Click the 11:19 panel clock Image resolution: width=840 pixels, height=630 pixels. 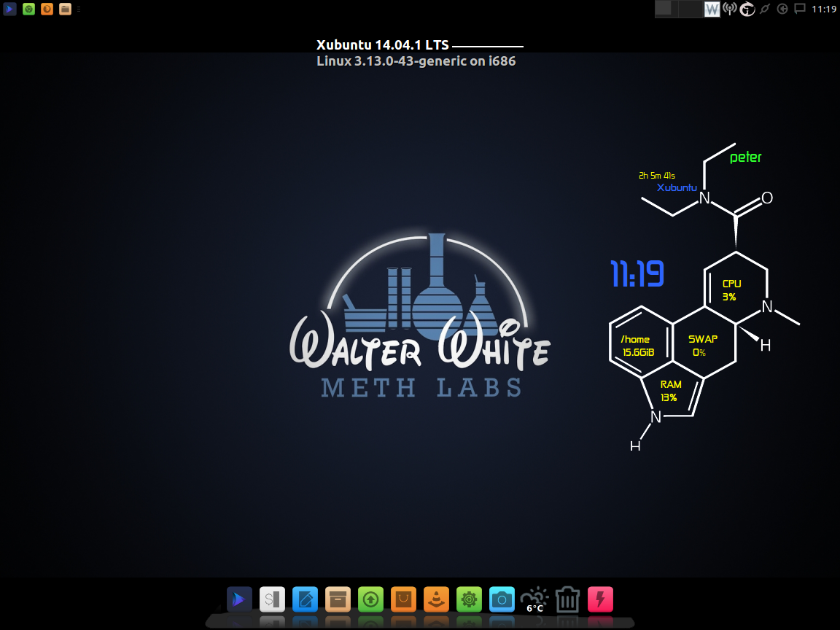(x=824, y=9)
